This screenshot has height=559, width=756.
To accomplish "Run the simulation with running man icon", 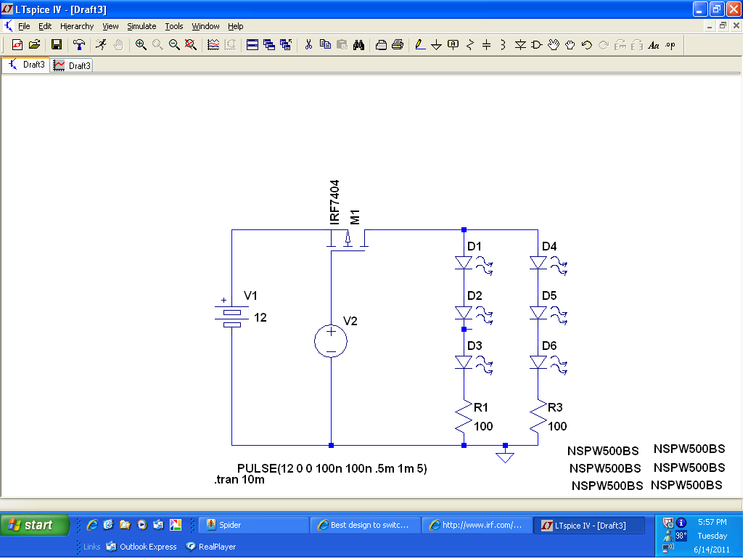I will (101, 45).
